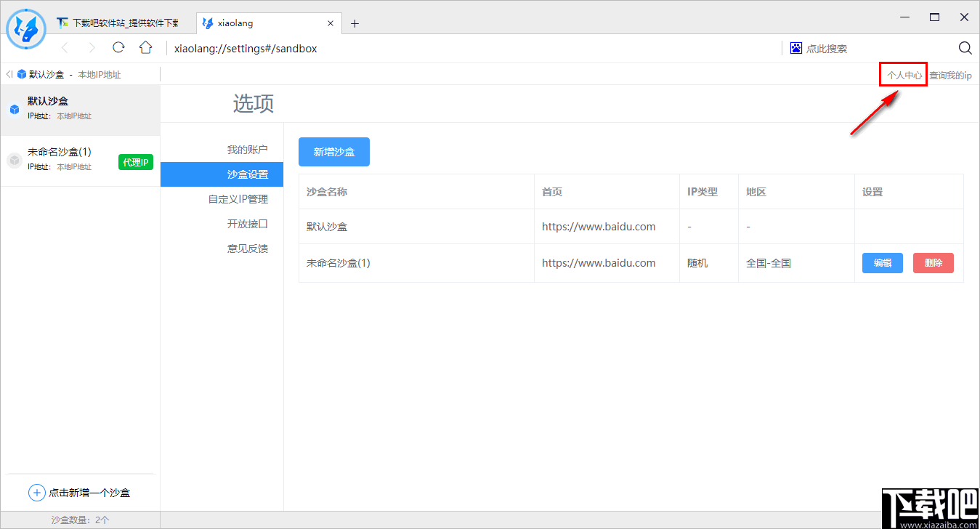Viewport: 980px width, 529px height.
Task: Open a new tab with the plus icon
Action: tap(355, 23)
